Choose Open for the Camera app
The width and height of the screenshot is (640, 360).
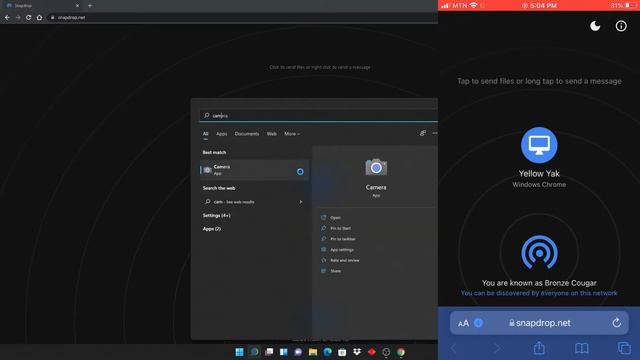(x=336, y=218)
